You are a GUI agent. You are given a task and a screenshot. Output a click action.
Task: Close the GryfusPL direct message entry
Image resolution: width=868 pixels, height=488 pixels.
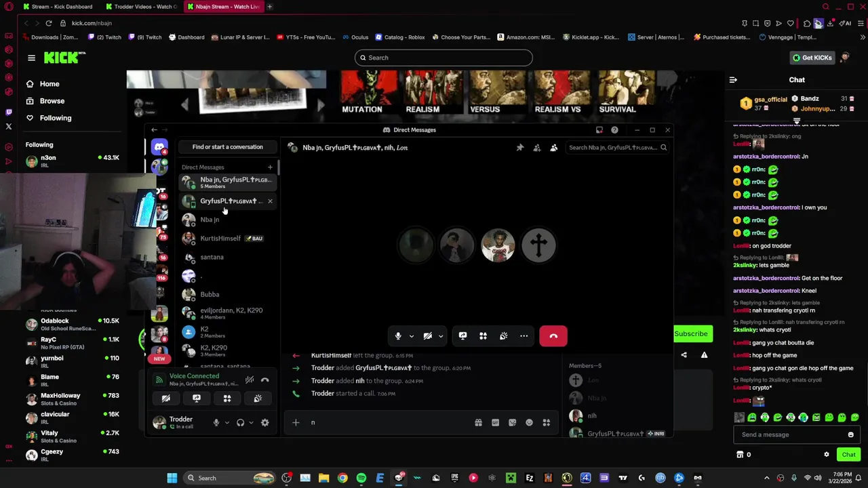tap(270, 201)
